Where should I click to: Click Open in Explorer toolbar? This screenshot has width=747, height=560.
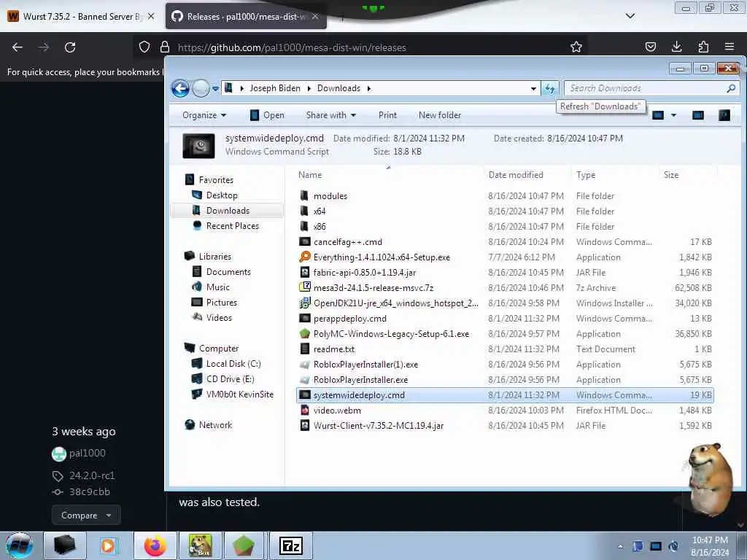point(267,115)
